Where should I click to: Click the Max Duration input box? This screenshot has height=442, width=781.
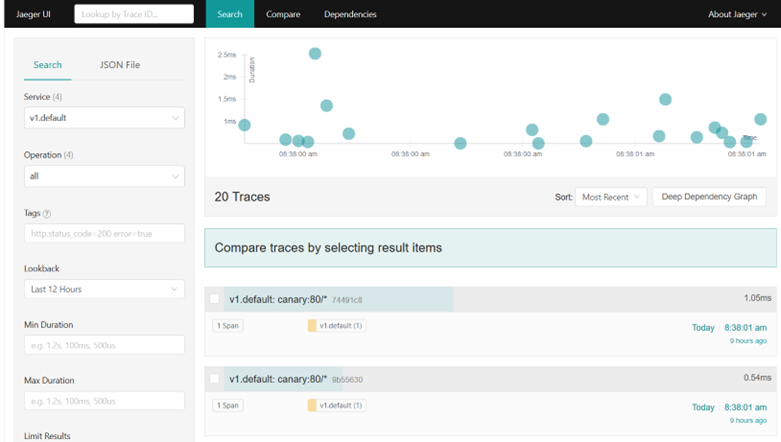click(x=104, y=401)
